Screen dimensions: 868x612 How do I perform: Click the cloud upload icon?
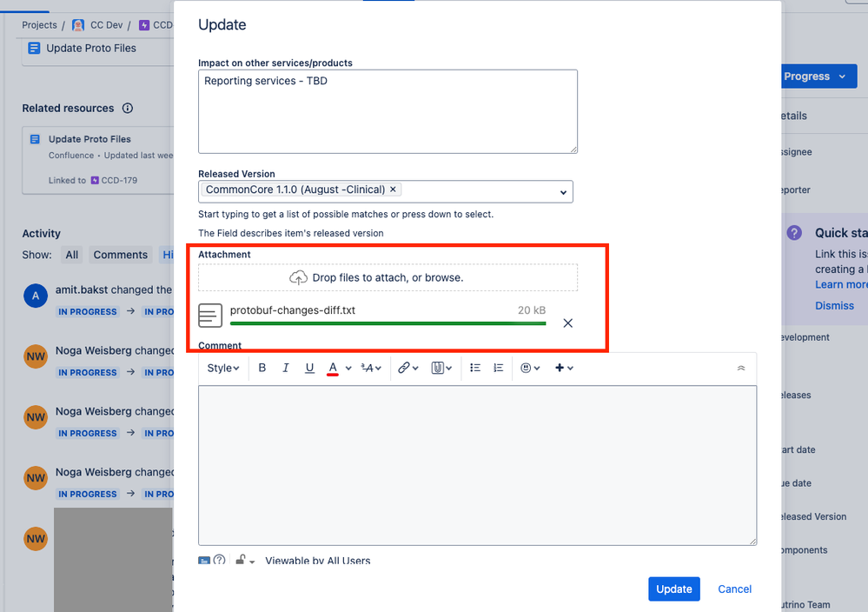(298, 277)
